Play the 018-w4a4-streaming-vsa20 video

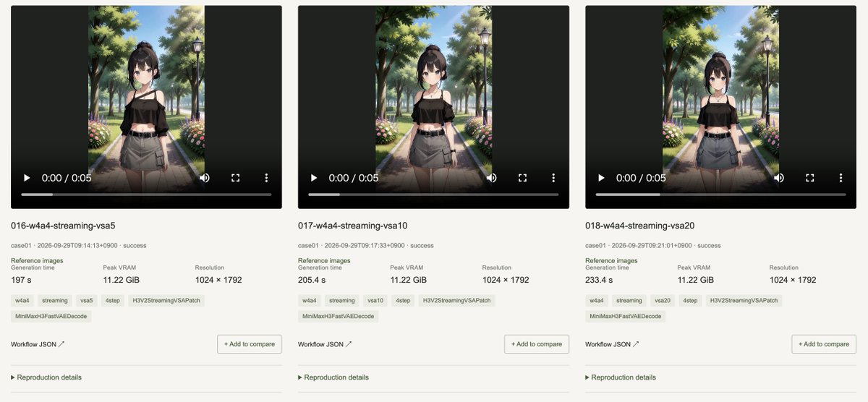601,178
